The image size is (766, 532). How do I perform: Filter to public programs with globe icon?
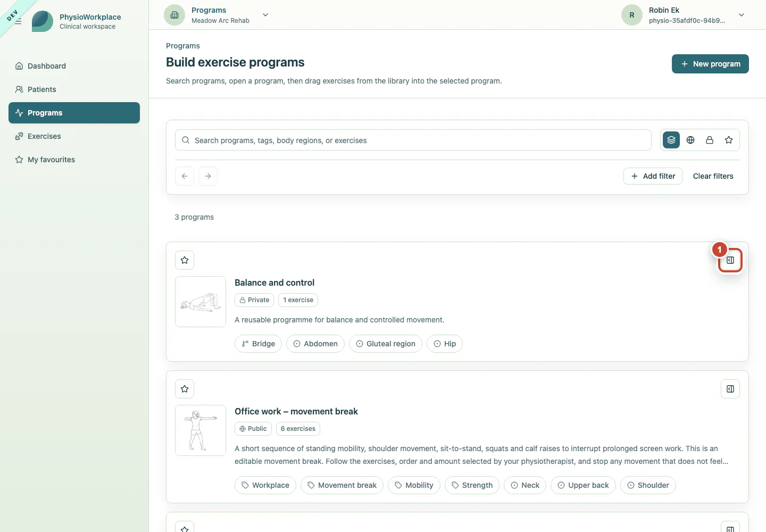pos(690,140)
